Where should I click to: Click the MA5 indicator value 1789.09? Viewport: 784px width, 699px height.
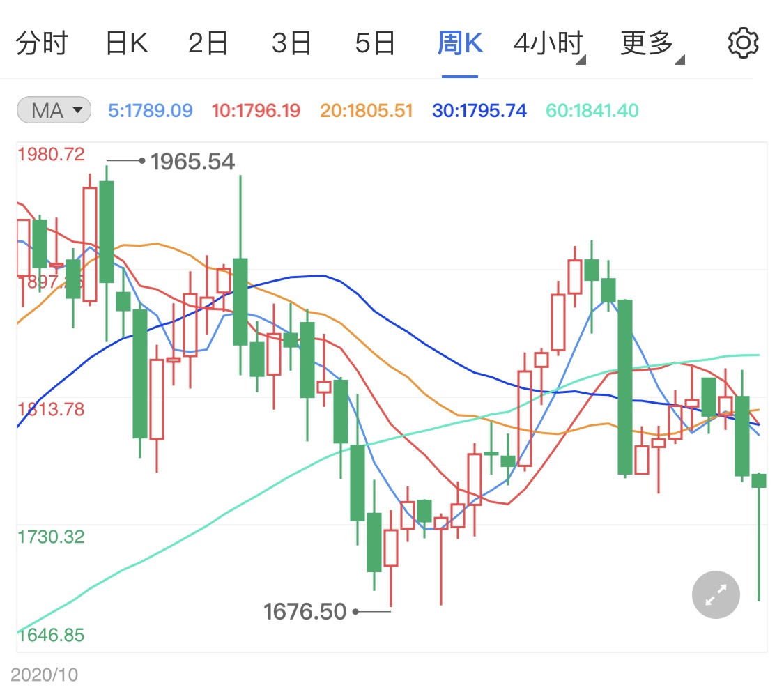151,110
